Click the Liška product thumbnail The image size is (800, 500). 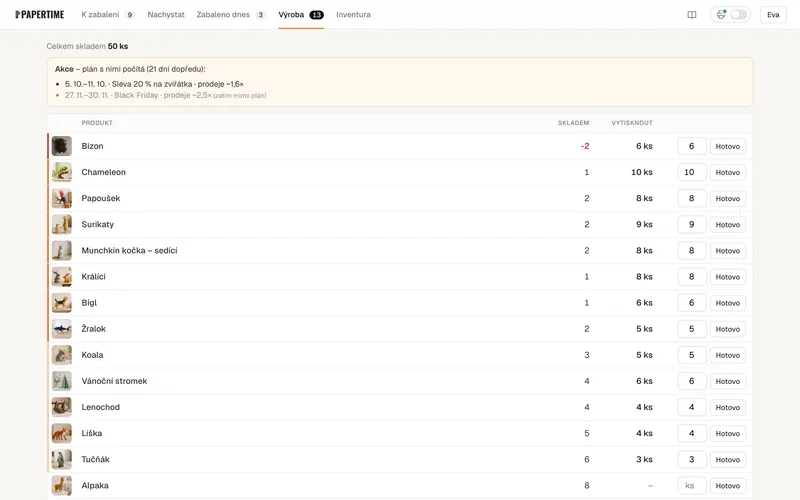[62, 433]
